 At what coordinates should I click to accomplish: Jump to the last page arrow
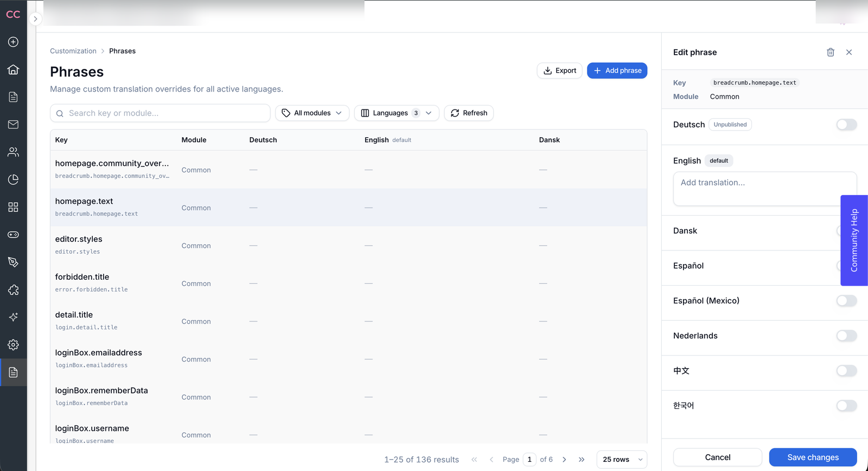click(582, 460)
